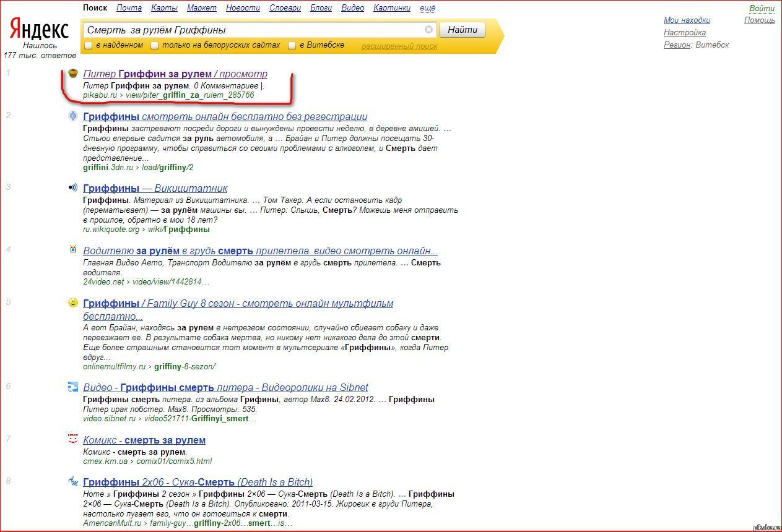Viewport: 782px width, 532px height.
Task: Click the smiley favicon of the onlinemultfilmy result
Action: [x=72, y=302]
